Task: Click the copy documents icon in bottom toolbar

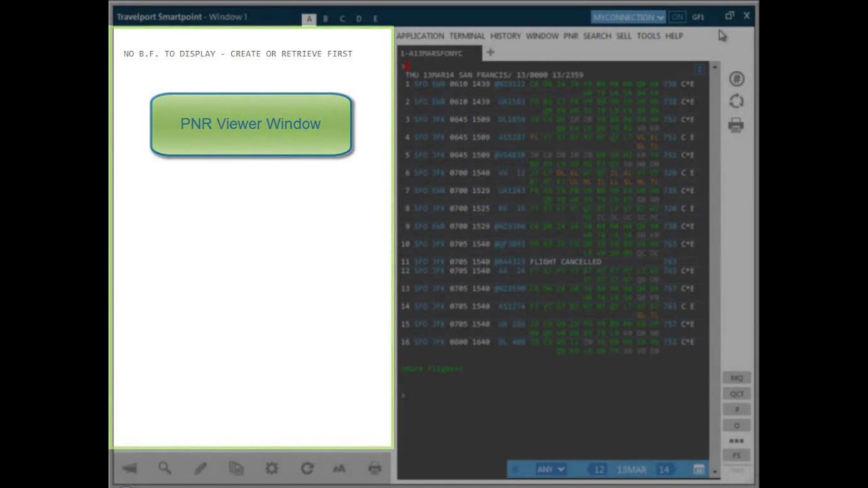Action: (236, 468)
